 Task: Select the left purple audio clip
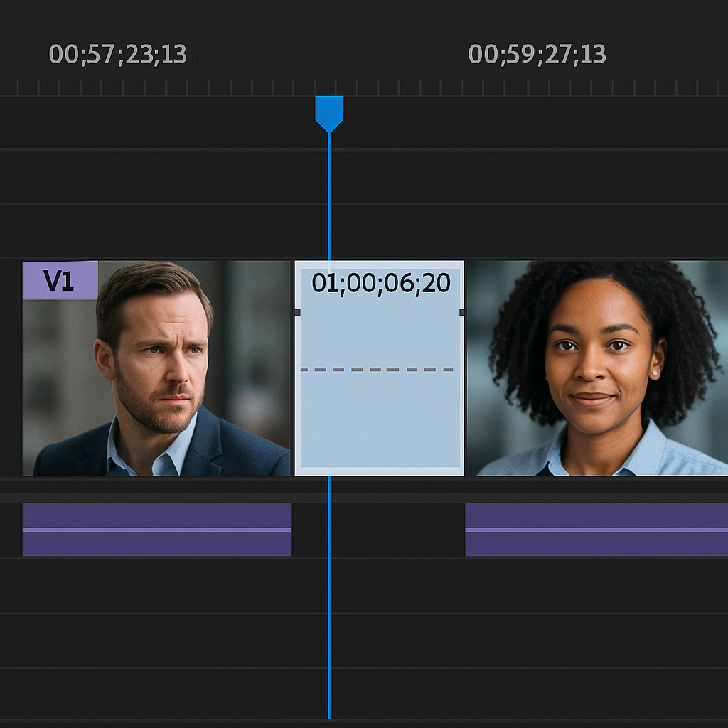[156, 544]
